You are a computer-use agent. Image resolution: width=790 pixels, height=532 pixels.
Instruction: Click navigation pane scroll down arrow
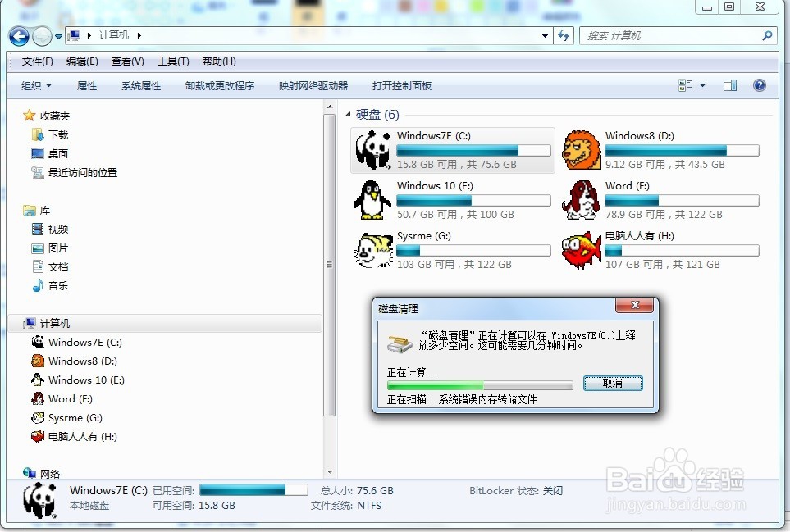330,471
